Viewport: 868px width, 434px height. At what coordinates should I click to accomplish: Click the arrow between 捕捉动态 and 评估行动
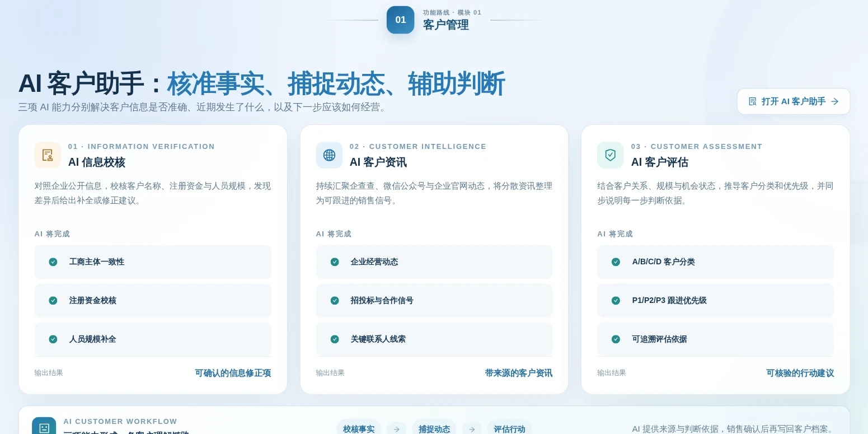click(x=472, y=430)
